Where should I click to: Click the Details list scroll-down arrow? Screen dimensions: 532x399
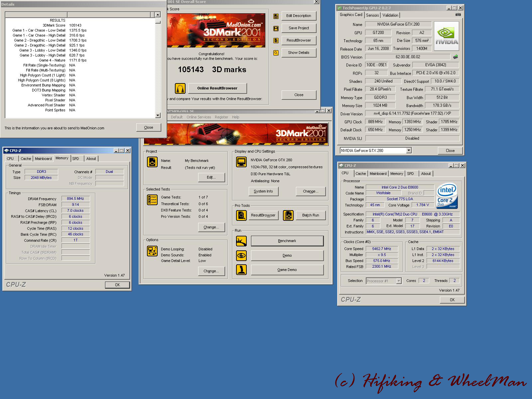click(158, 115)
